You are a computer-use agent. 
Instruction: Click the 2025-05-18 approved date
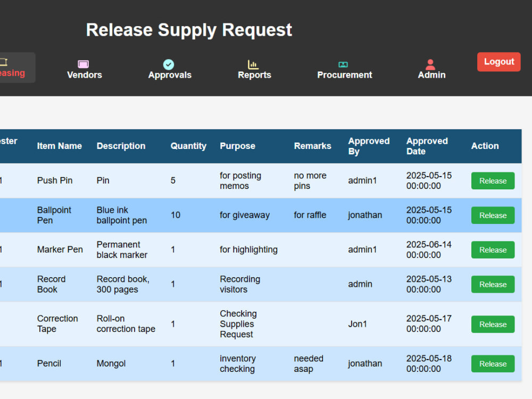click(x=429, y=363)
